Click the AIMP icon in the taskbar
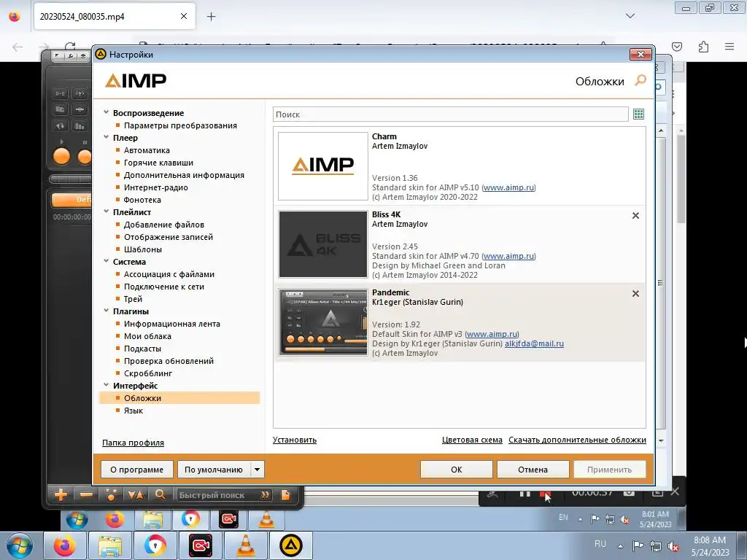 [291, 545]
